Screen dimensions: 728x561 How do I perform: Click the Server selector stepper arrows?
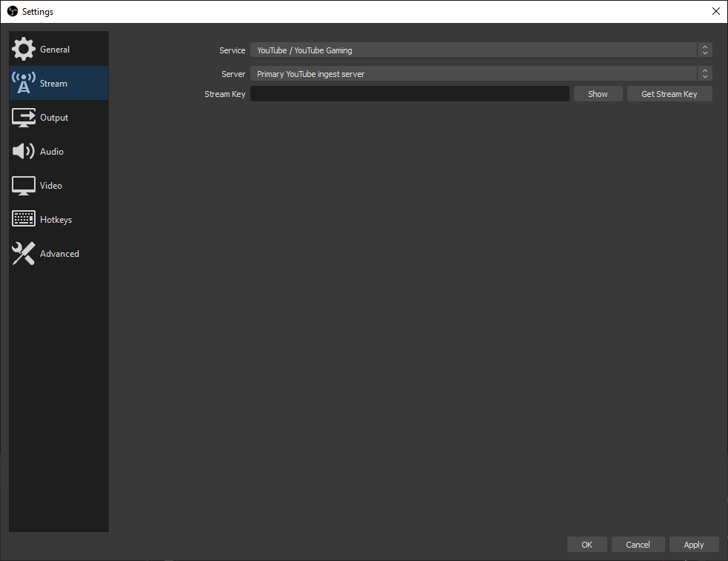tap(704, 73)
